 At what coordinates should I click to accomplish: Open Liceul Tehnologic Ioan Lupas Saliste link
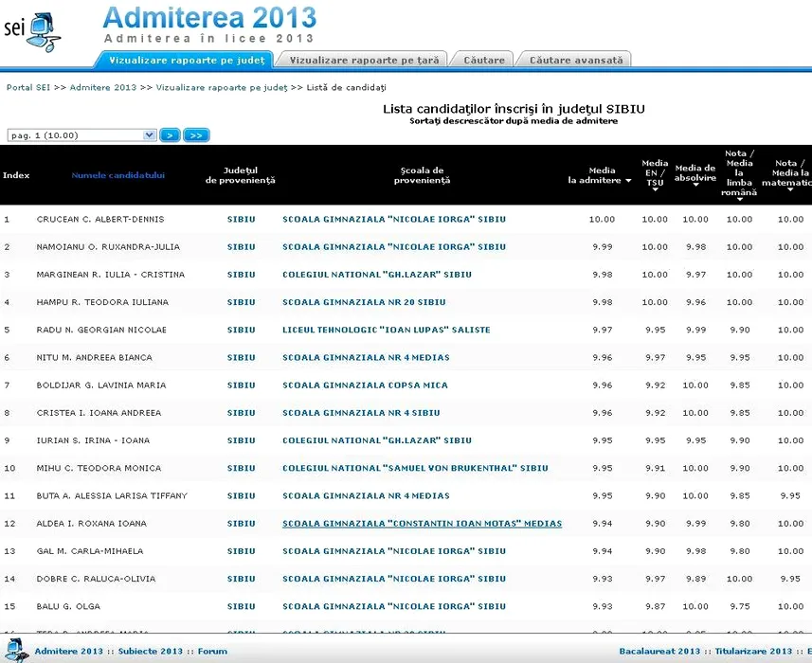[x=386, y=331]
